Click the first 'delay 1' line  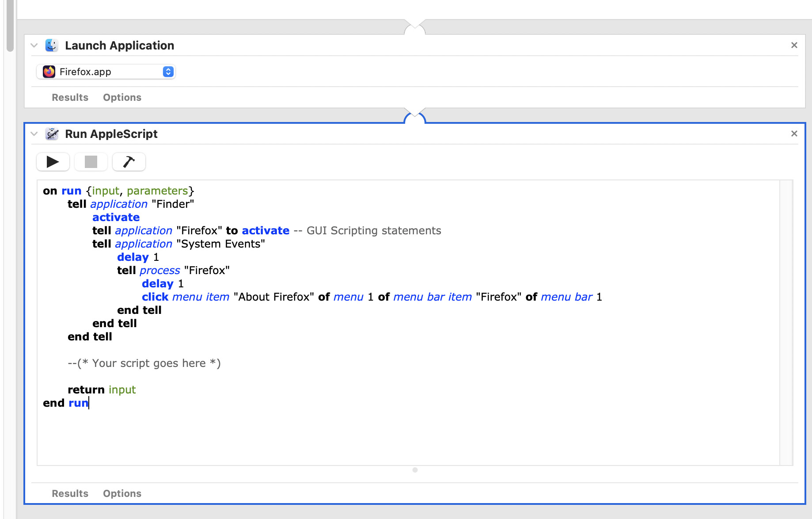[x=138, y=257]
